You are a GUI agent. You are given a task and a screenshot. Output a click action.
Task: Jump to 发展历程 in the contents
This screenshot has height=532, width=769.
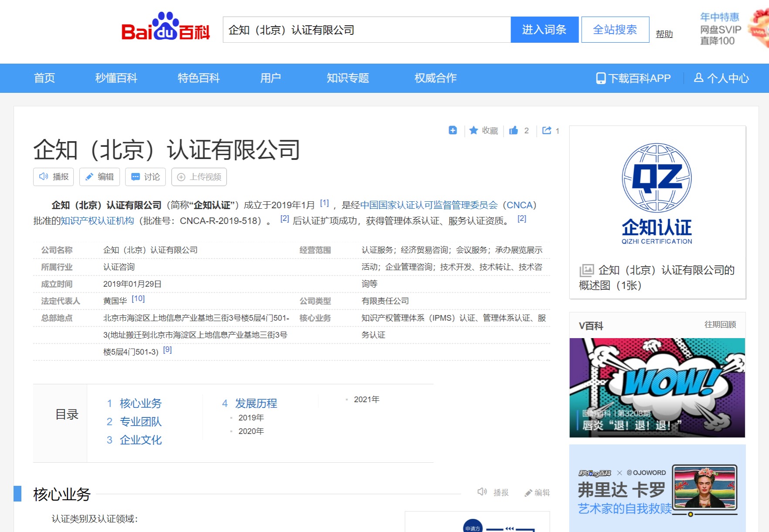tap(256, 403)
